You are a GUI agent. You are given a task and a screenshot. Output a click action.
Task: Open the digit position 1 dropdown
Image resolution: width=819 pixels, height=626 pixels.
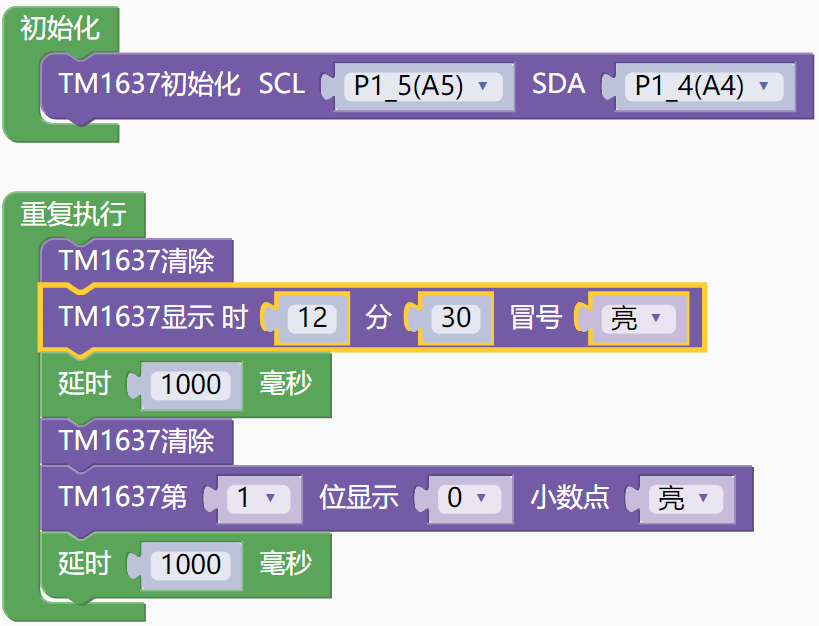259,497
